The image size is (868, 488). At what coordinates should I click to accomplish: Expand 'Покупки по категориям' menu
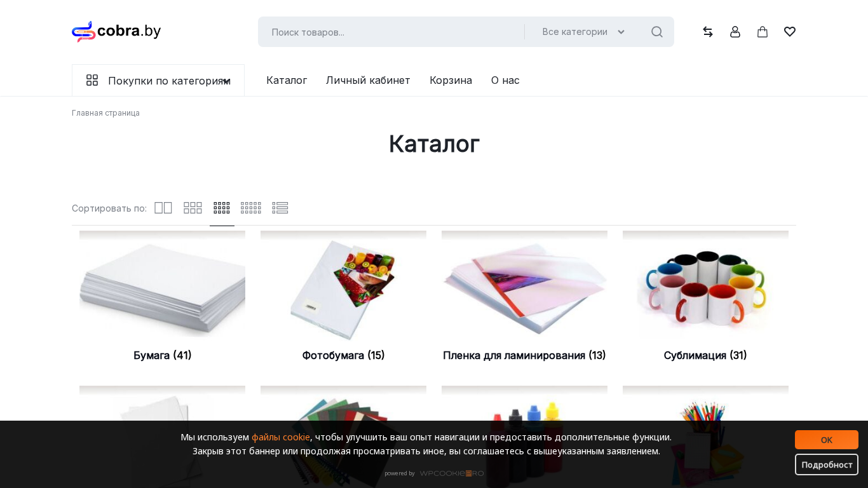[x=158, y=81]
